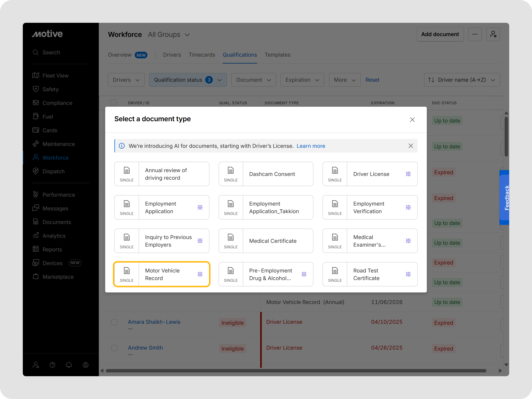532x399 pixels.
Task: Open Maintenance wrench icon
Action: pos(36,144)
